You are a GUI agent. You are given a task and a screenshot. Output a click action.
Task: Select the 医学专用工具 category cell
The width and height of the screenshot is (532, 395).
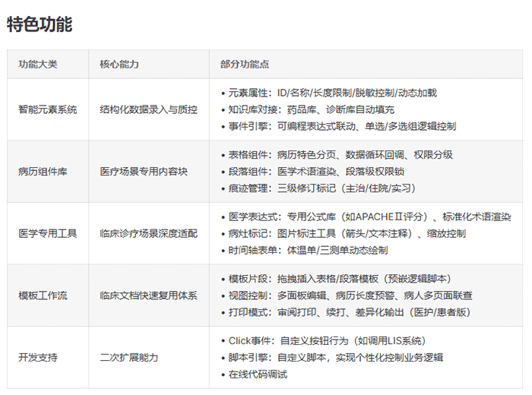tap(47, 233)
